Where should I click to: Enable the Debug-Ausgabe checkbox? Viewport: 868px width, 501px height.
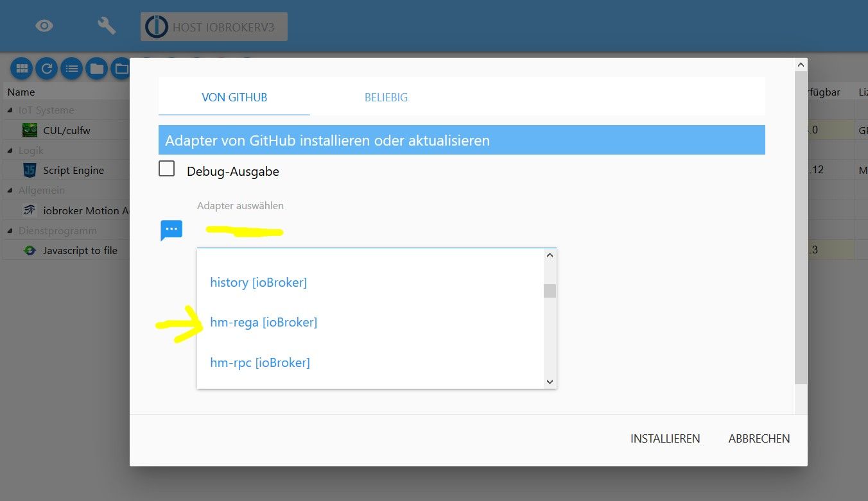(x=167, y=169)
